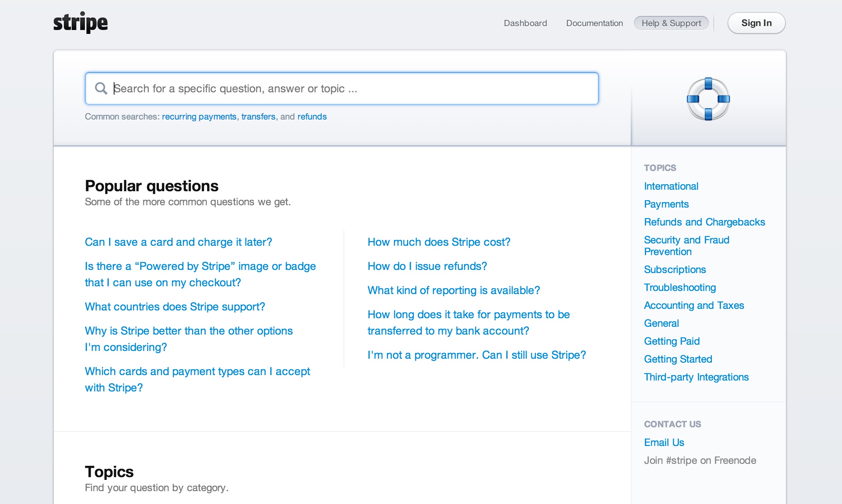Open 'Can I save a card and charge it later?'
Image resolution: width=842 pixels, height=504 pixels.
pyautogui.click(x=178, y=242)
